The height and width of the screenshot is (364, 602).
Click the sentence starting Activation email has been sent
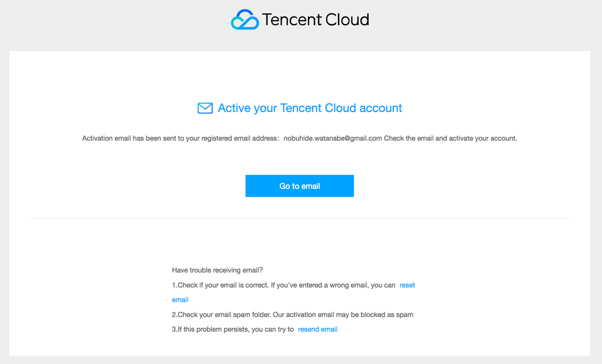(299, 138)
